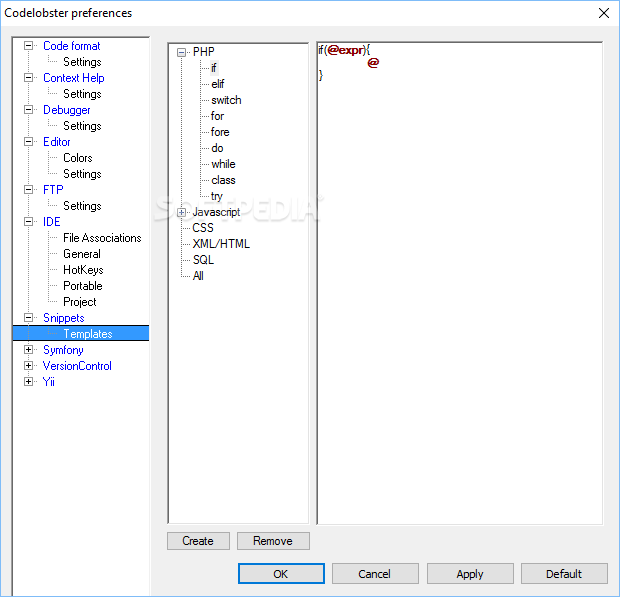
Task: Select Portable under IDE
Action: (83, 286)
